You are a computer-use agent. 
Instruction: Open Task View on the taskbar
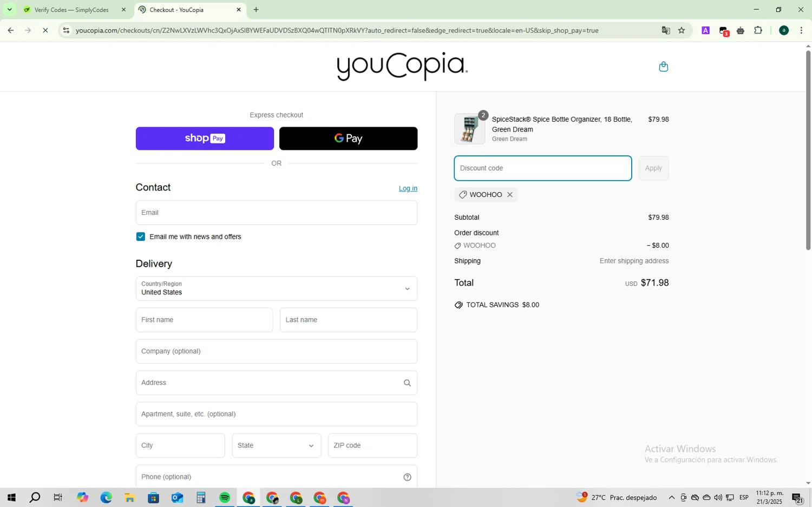point(58,498)
